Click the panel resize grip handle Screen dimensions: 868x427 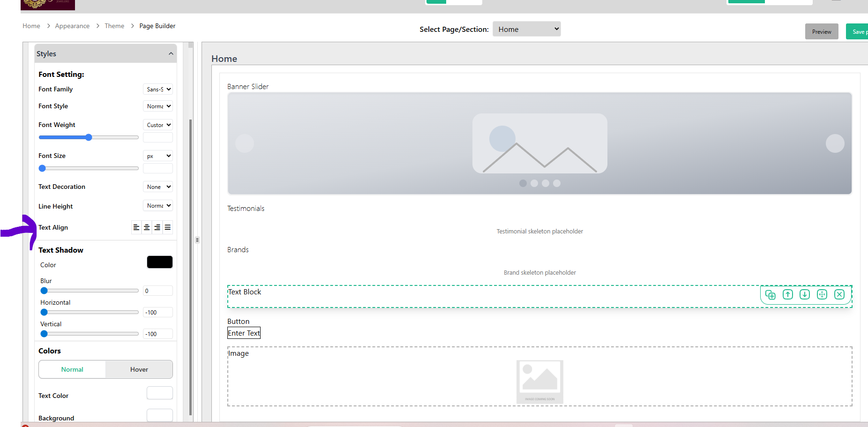pos(197,240)
